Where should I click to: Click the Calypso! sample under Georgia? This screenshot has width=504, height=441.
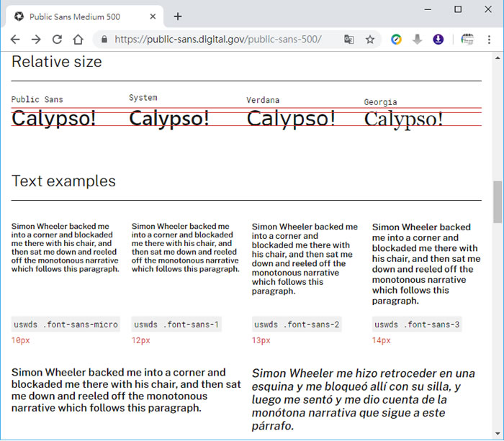pos(403,119)
